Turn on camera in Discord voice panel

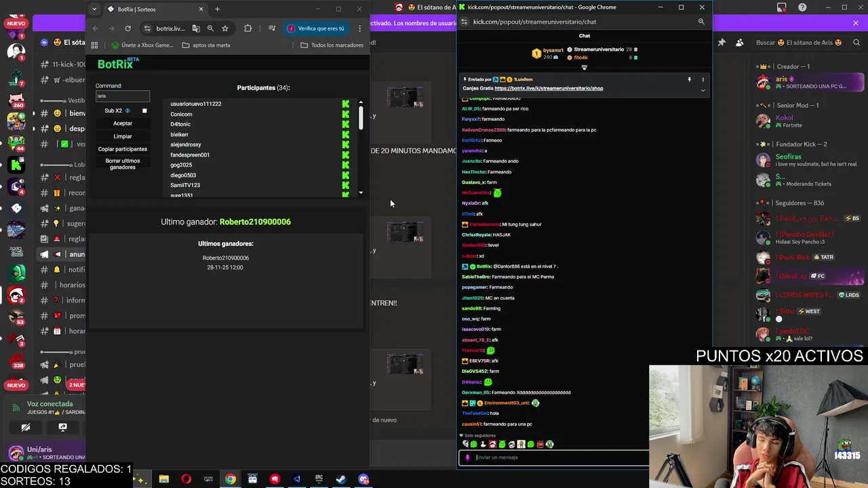pyautogui.click(x=26, y=428)
